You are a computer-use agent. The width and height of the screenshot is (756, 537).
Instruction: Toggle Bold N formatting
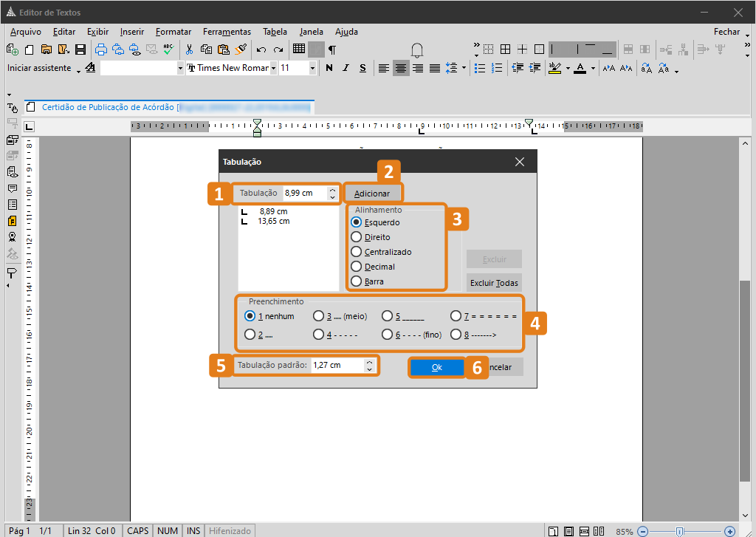tap(329, 68)
